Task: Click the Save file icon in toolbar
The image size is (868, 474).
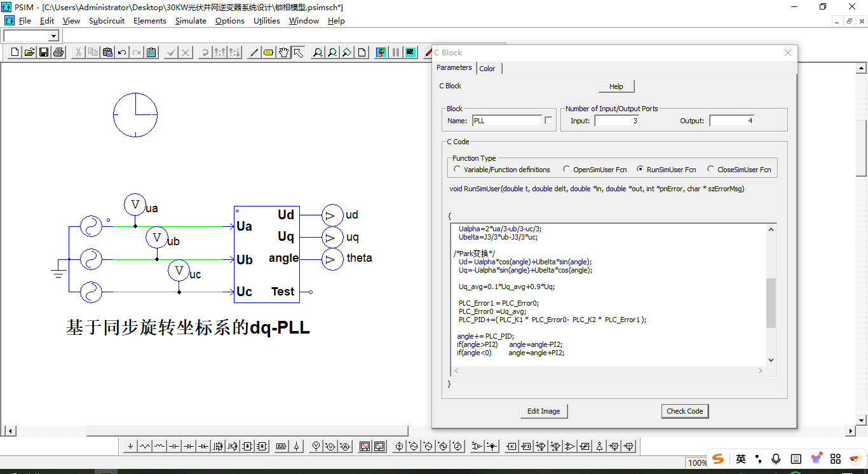Action: point(44,53)
